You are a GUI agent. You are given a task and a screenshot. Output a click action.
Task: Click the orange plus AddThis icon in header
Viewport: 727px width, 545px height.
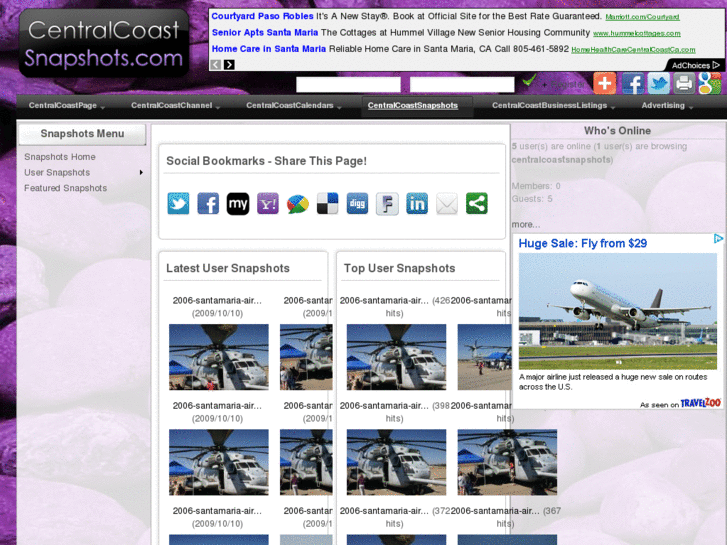(605, 83)
